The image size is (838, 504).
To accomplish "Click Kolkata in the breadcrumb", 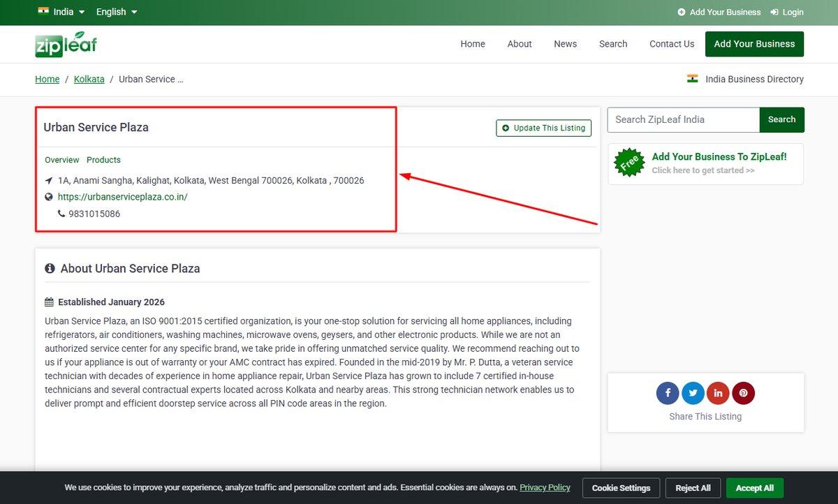I will coord(89,79).
